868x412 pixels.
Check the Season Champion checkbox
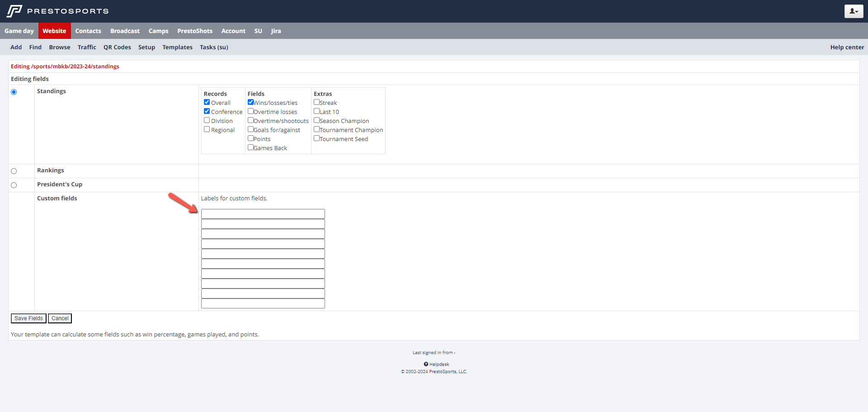point(316,120)
